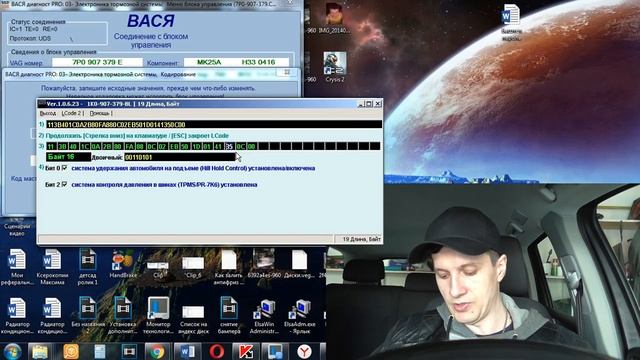640x360 pixels.
Task: Open 'детсад ролик 1' video project icon
Action: (88, 267)
